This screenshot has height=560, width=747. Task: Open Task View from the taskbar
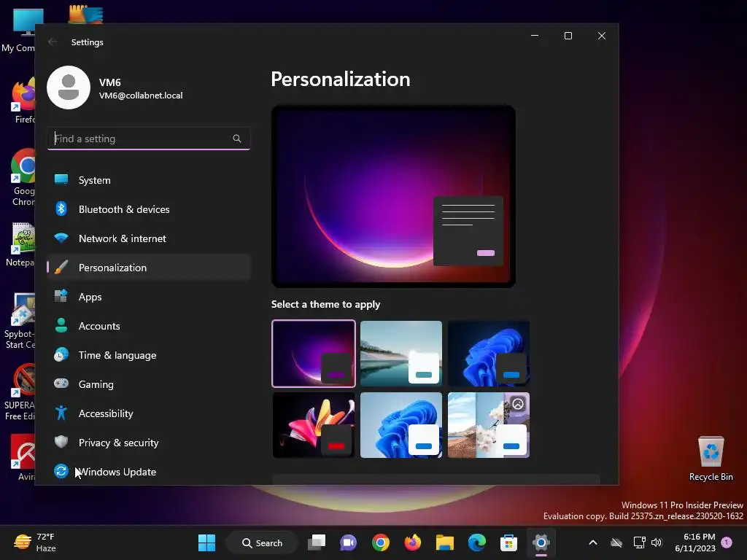click(x=317, y=542)
